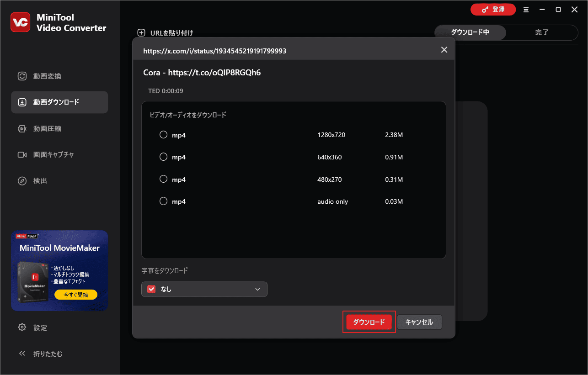Click the 0.03M file size value
The height and width of the screenshot is (375, 588).
coord(394,201)
